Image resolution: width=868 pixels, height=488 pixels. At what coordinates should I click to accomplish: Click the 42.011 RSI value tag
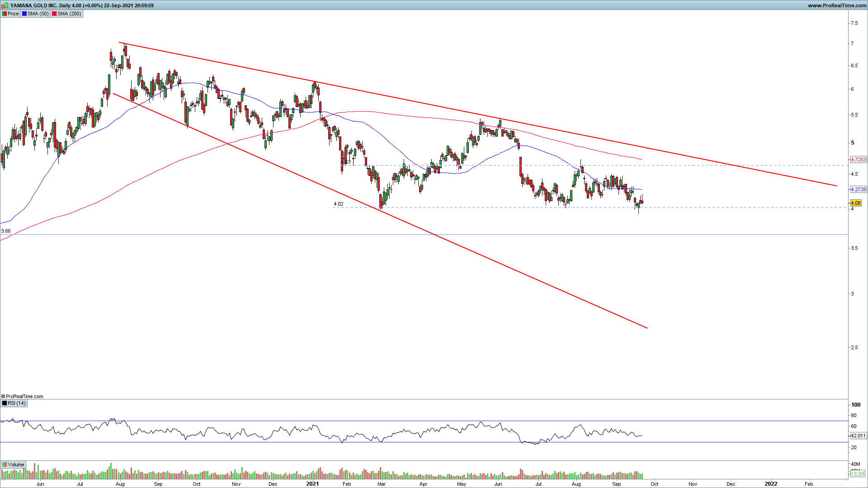click(x=858, y=436)
